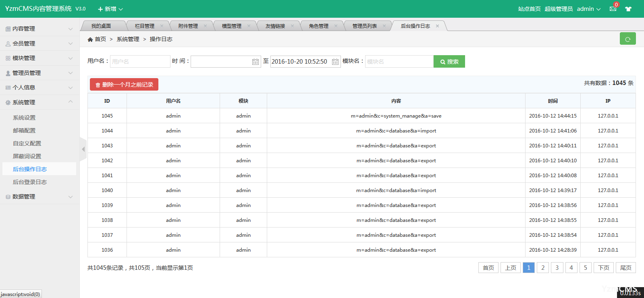Open the mail messages envelope icon
Image resolution: width=644 pixels, height=298 pixels.
(613, 9)
